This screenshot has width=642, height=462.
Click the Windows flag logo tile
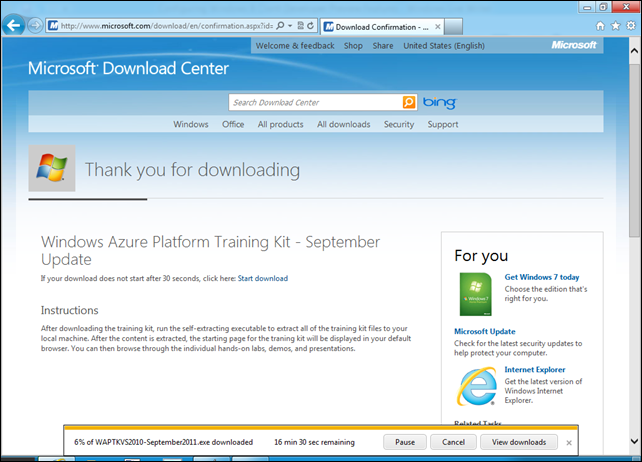(x=52, y=168)
